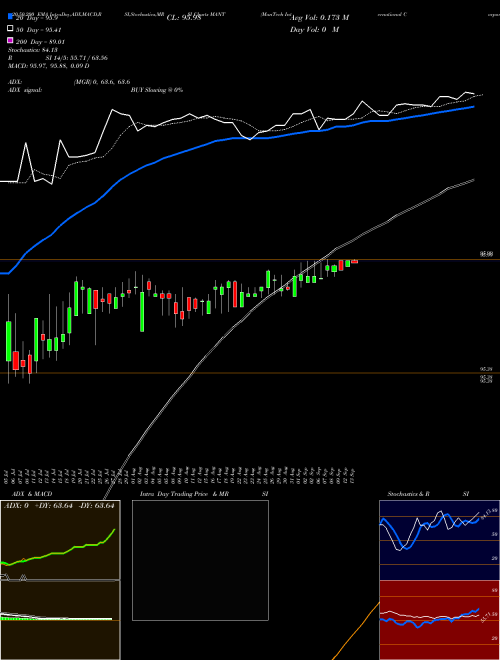
Task: Click inside the empty Intra Day Trading chart box
Action: click(200, 560)
